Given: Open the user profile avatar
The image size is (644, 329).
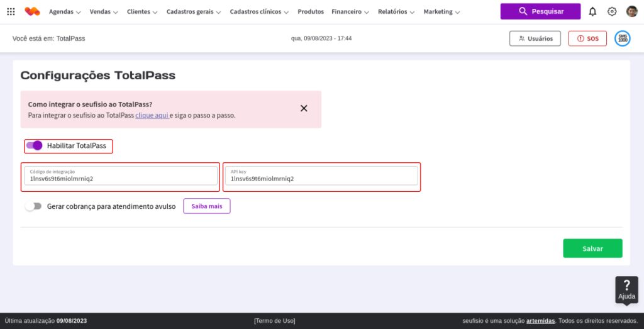Looking at the screenshot, I should [x=631, y=11].
